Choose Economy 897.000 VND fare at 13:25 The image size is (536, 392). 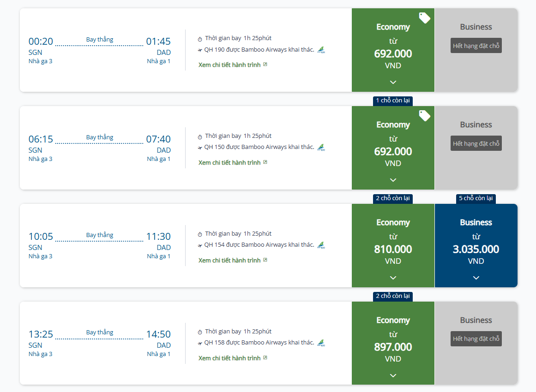click(393, 347)
